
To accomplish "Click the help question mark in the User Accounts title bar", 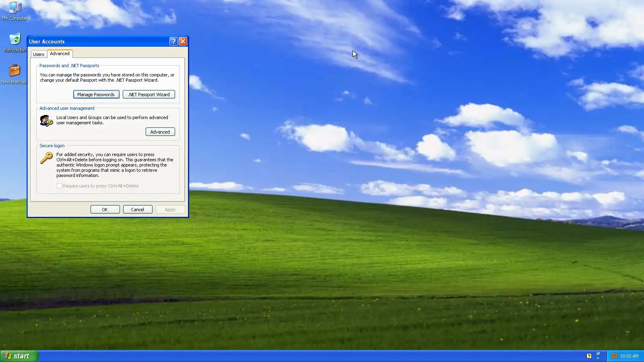I will (x=173, y=41).
